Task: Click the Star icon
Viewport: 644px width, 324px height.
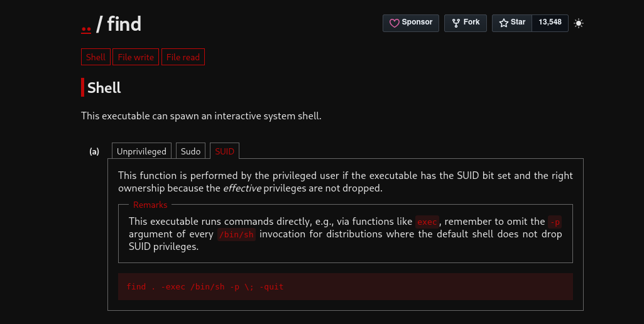Action: pos(503,23)
